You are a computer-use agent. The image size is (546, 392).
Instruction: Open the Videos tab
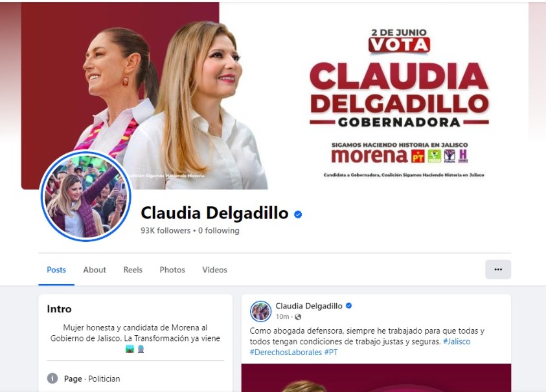tap(214, 270)
